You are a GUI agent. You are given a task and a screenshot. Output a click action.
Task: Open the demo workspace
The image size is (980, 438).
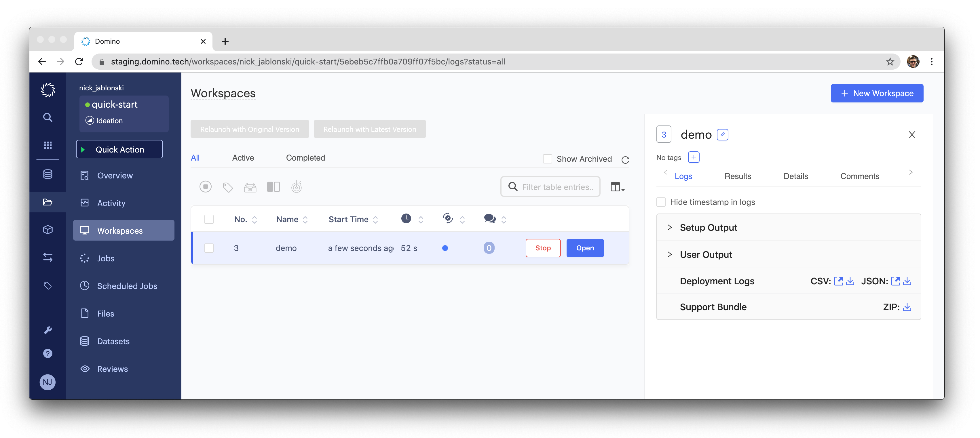coord(585,248)
